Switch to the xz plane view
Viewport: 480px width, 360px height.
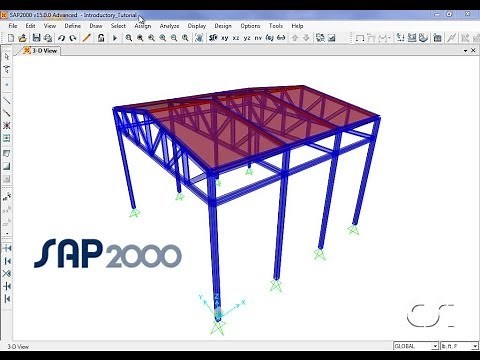(236, 38)
